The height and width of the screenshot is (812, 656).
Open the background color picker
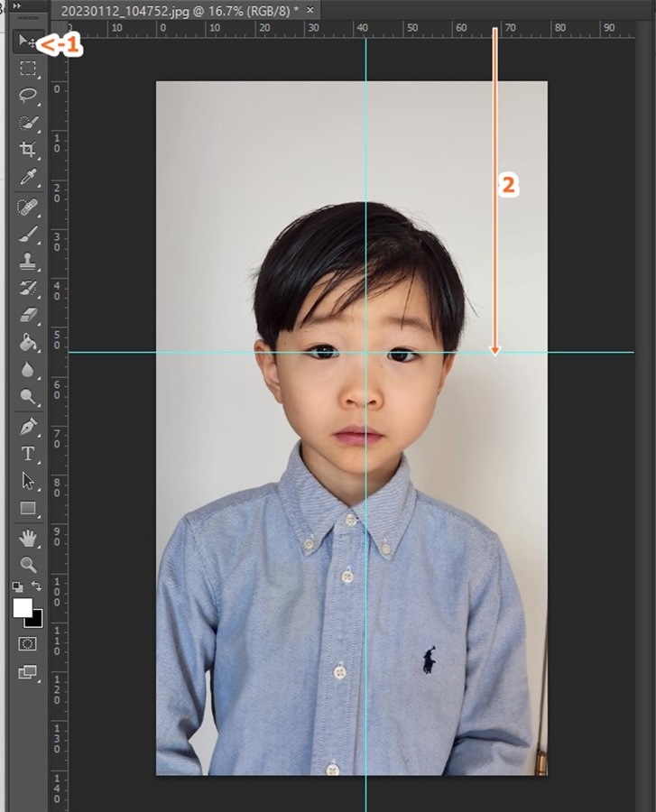point(37,622)
